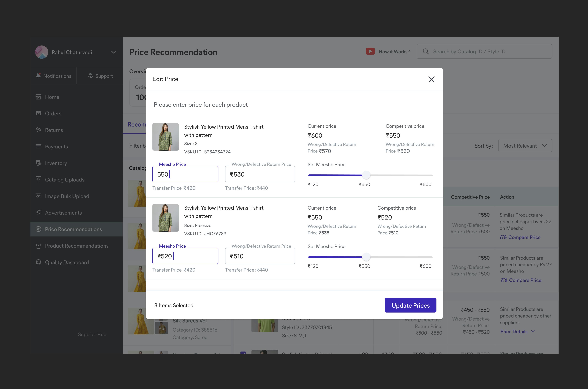Screen dimensions: 588x389
Task: Click the 8 Items Selected text
Action: click(x=174, y=305)
